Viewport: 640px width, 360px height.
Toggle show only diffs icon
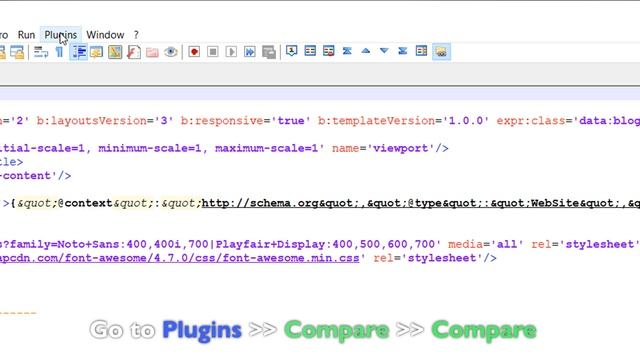click(x=421, y=51)
